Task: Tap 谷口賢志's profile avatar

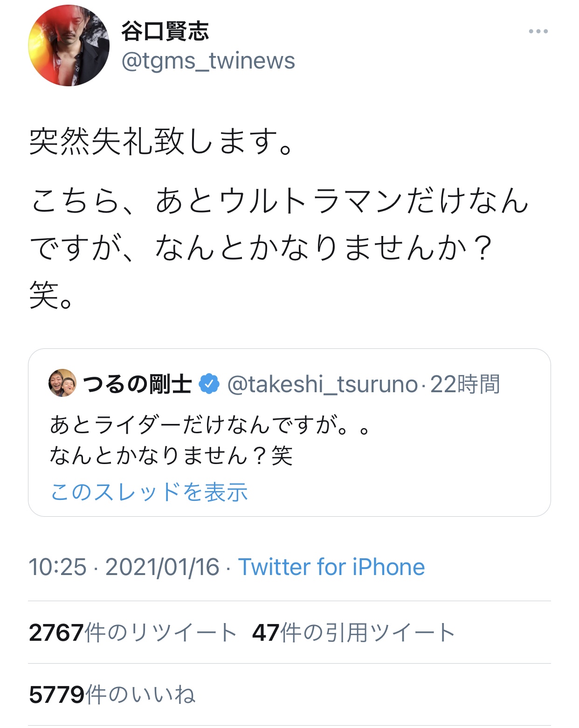Action: point(69,46)
